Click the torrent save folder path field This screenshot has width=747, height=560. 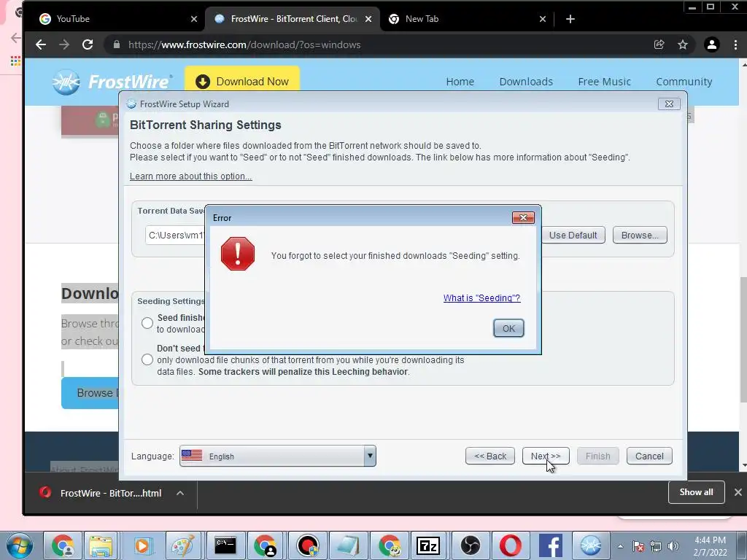click(175, 236)
